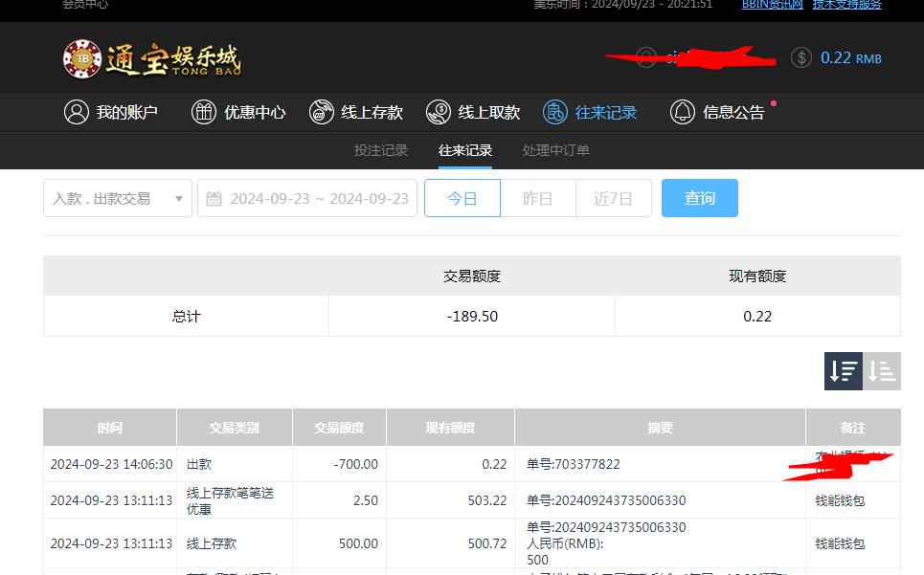
Task: Click the dollar balance icon
Action: [800, 57]
